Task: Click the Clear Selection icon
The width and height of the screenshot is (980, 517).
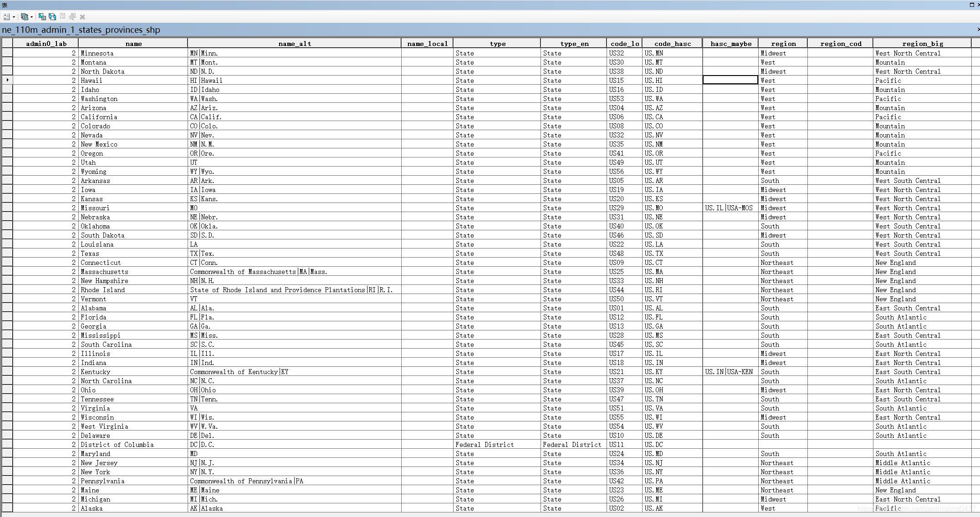Action: 62,17
